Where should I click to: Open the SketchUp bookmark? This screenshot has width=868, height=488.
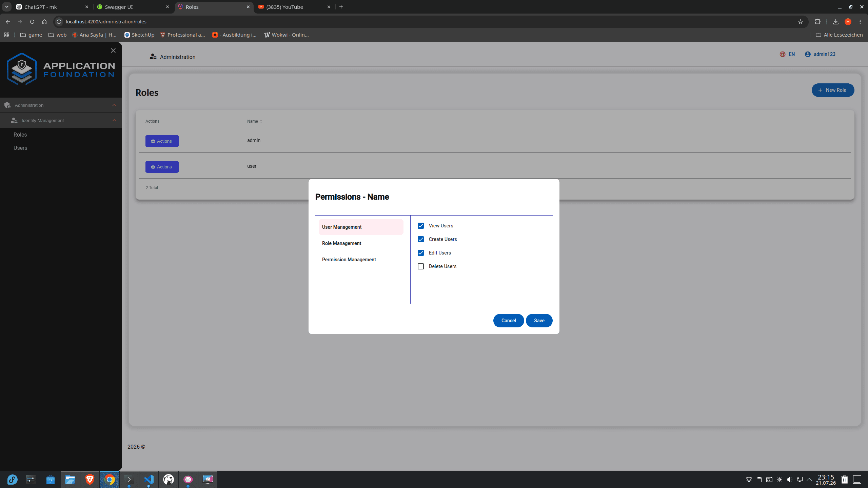pyautogui.click(x=139, y=35)
